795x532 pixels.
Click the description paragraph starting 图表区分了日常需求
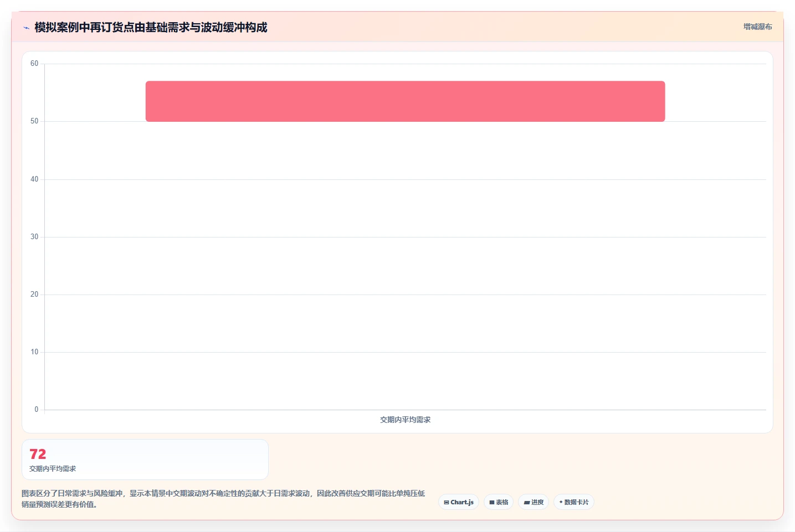(x=223, y=499)
